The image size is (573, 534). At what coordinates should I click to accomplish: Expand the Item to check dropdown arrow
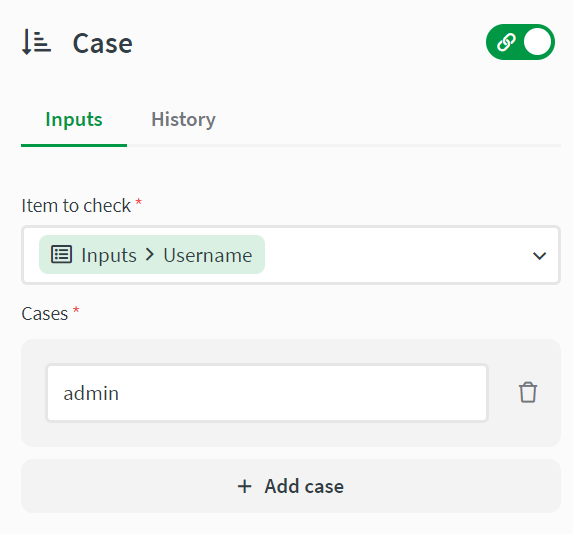pyautogui.click(x=539, y=255)
